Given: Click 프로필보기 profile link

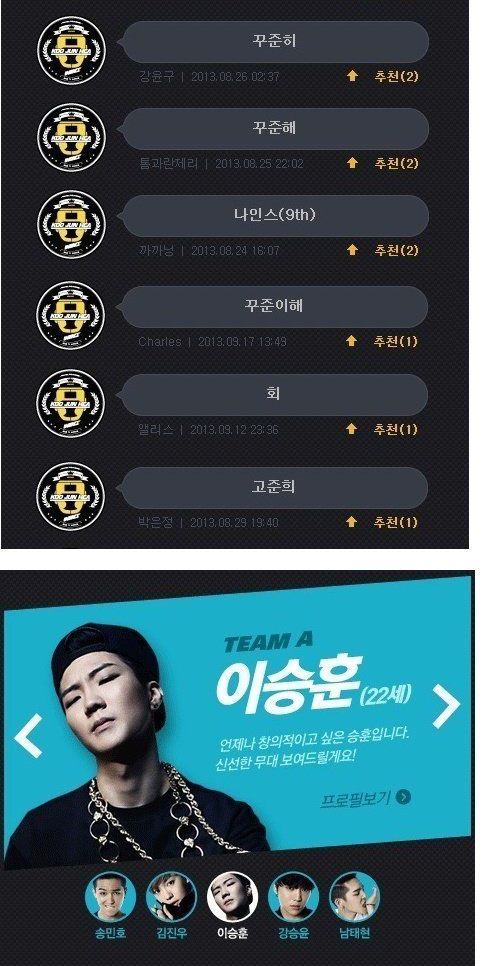Looking at the screenshot, I should click(356, 799).
